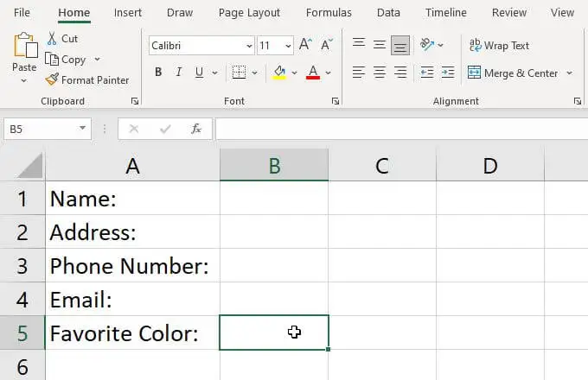Select the Format Painter brush
This screenshot has width=588, height=380.
tap(52, 79)
